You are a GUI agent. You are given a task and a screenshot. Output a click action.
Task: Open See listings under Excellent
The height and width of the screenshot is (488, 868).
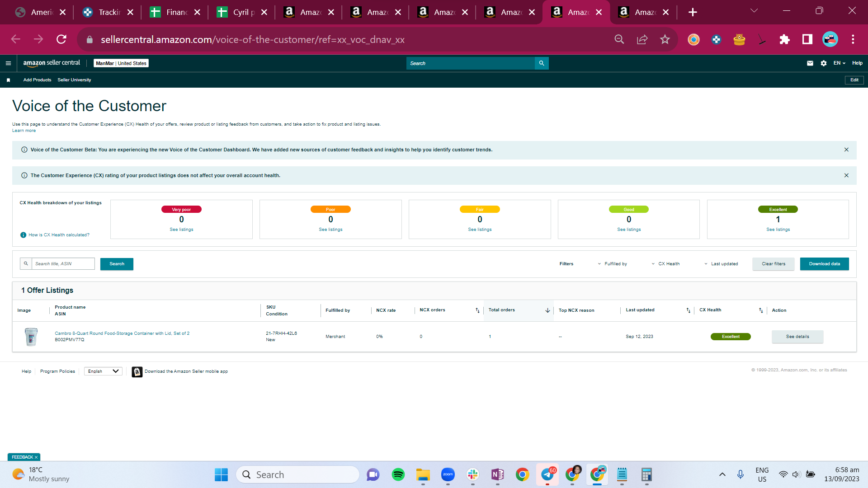(x=778, y=230)
